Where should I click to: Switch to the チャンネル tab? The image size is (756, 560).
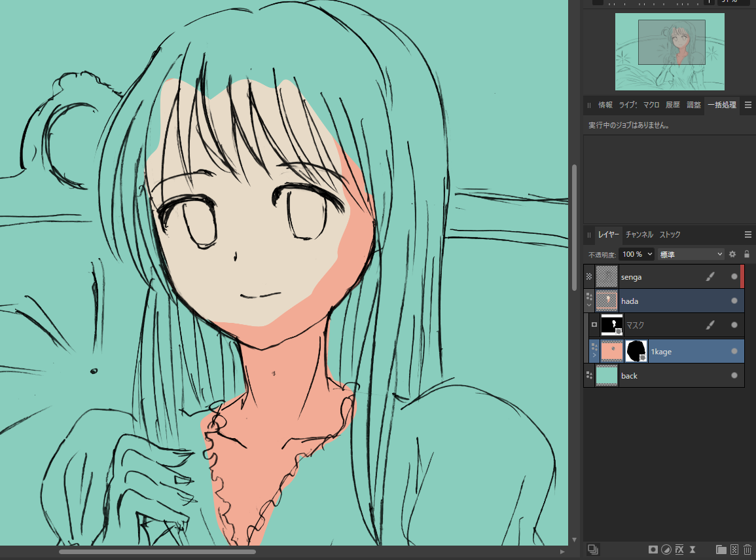pos(639,234)
